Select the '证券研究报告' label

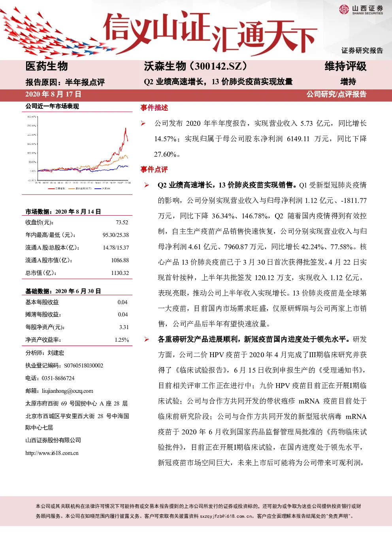[362, 50]
